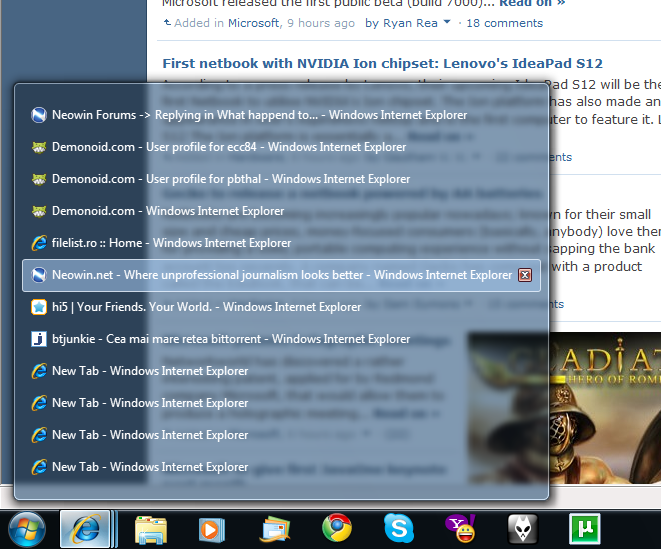This screenshot has width=661, height=549.
Task: Switch to Demonoid user profile pbthal window
Action: [x=281, y=179]
